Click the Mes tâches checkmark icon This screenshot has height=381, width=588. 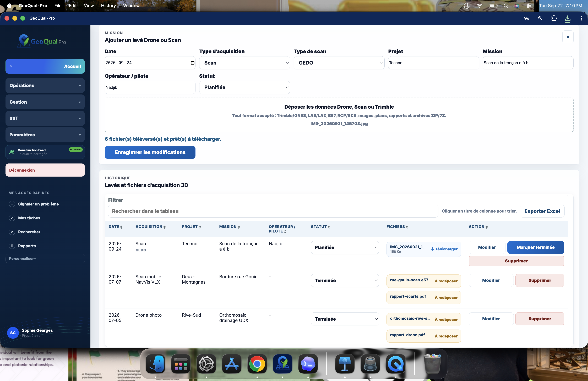[12, 218]
